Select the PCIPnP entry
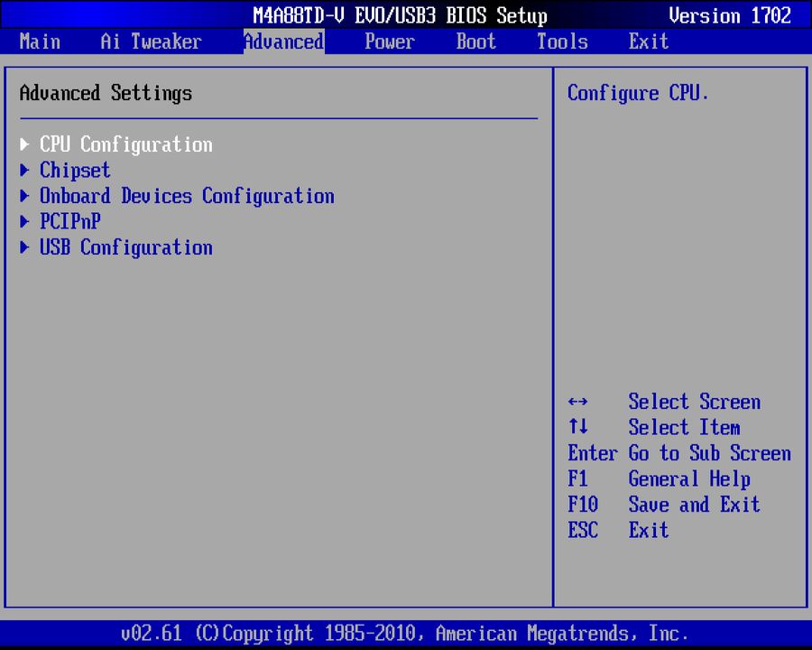812x650 pixels. (x=69, y=221)
